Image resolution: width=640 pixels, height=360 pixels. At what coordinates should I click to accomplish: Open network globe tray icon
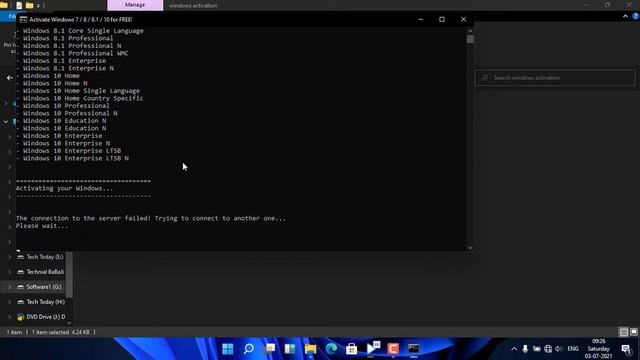click(x=548, y=349)
